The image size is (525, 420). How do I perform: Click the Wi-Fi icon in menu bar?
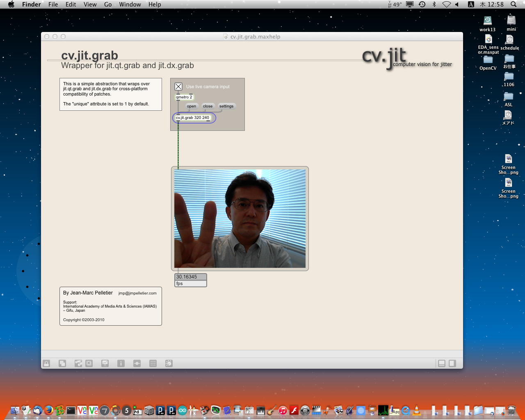[446, 5]
